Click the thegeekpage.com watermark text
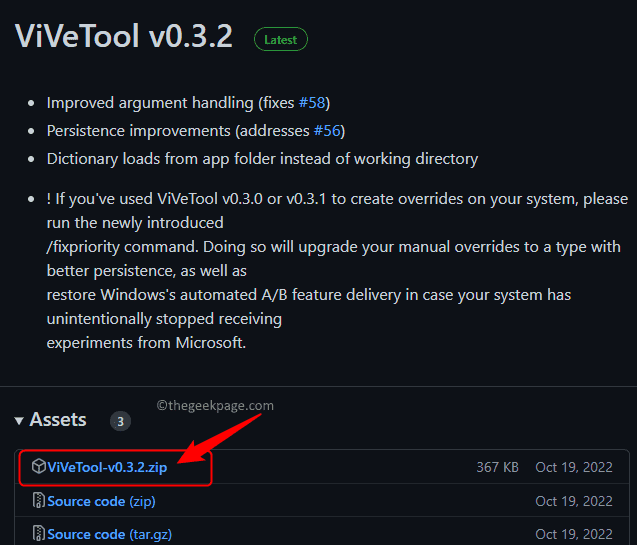 click(x=215, y=405)
